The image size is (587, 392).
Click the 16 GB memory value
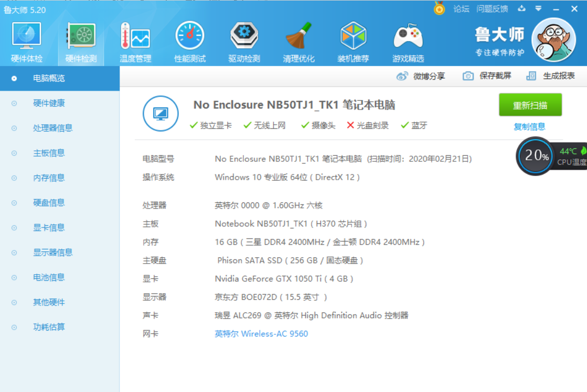click(x=319, y=242)
